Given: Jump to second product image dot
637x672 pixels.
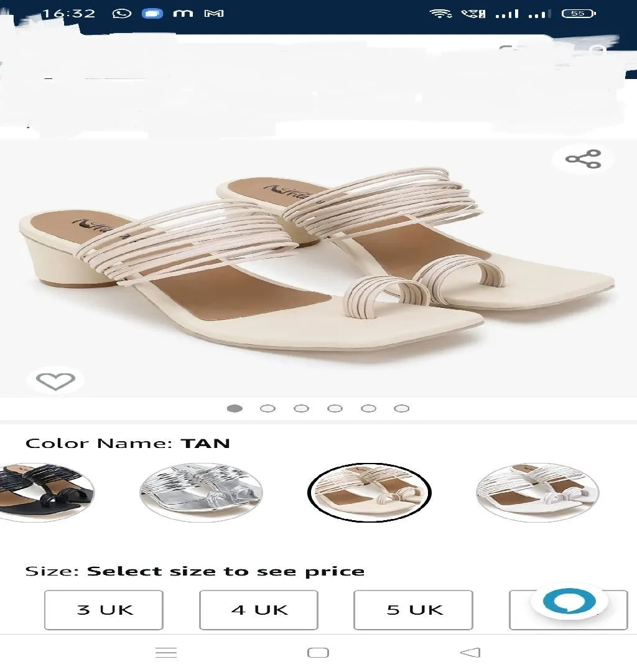Looking at the screenshot, I should (x=267, y=408).
